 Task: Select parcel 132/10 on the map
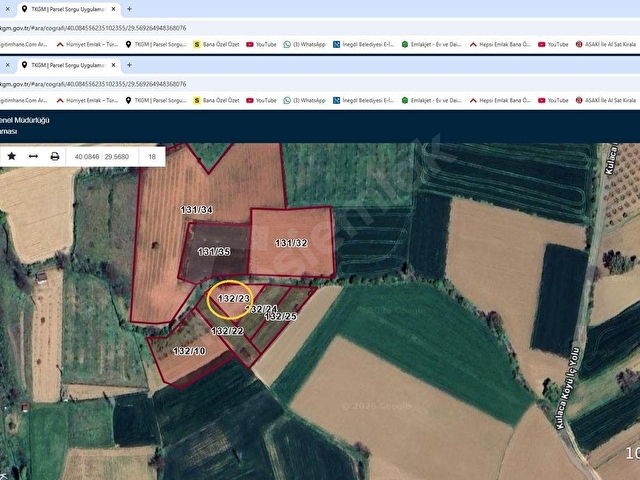click(x=189, y=351)
